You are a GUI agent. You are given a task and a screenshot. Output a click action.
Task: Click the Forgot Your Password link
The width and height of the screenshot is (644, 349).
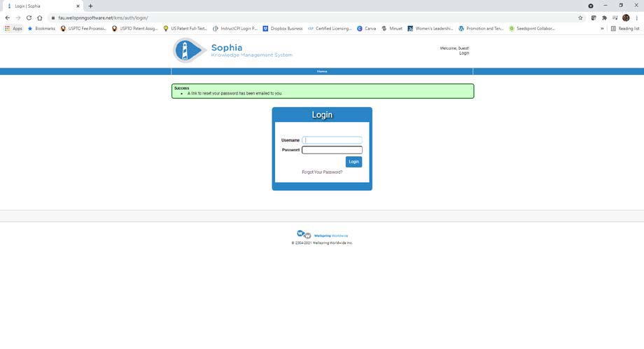coord(322,172)
